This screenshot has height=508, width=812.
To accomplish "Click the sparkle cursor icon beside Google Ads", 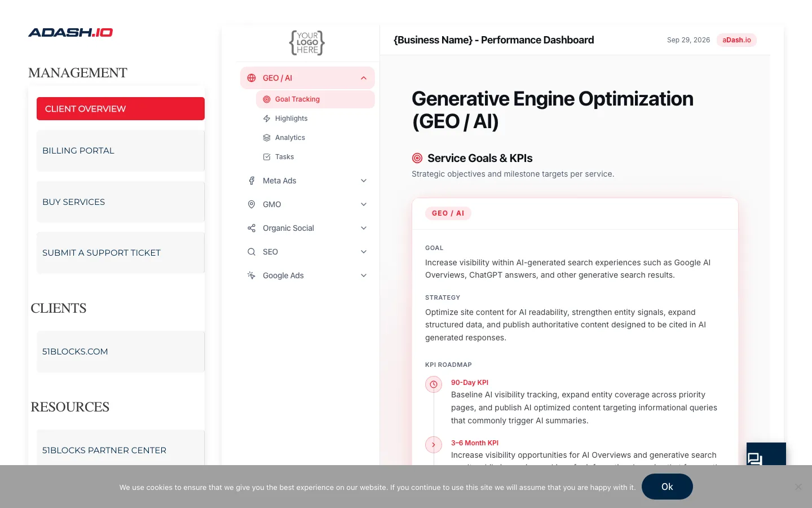I will (x=251, y=275).
